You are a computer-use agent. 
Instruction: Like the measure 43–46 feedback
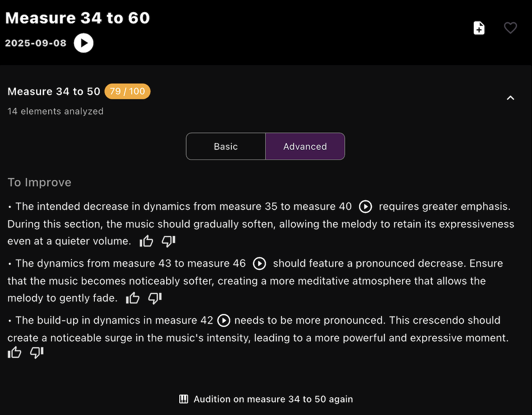point(133,298)
